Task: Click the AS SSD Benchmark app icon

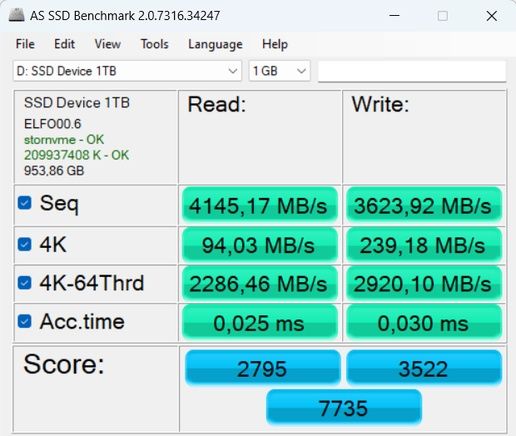Action: pyautogui.click(x=16, y=15)
